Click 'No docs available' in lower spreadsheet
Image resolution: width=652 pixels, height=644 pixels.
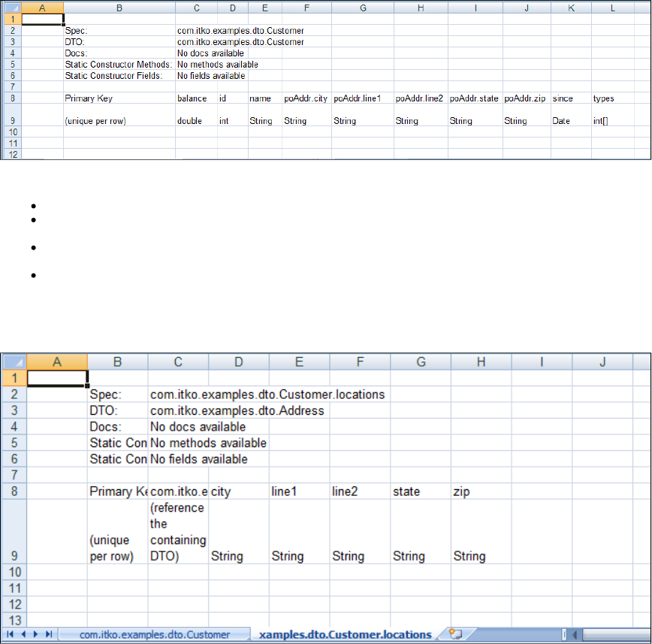[198, 427]
